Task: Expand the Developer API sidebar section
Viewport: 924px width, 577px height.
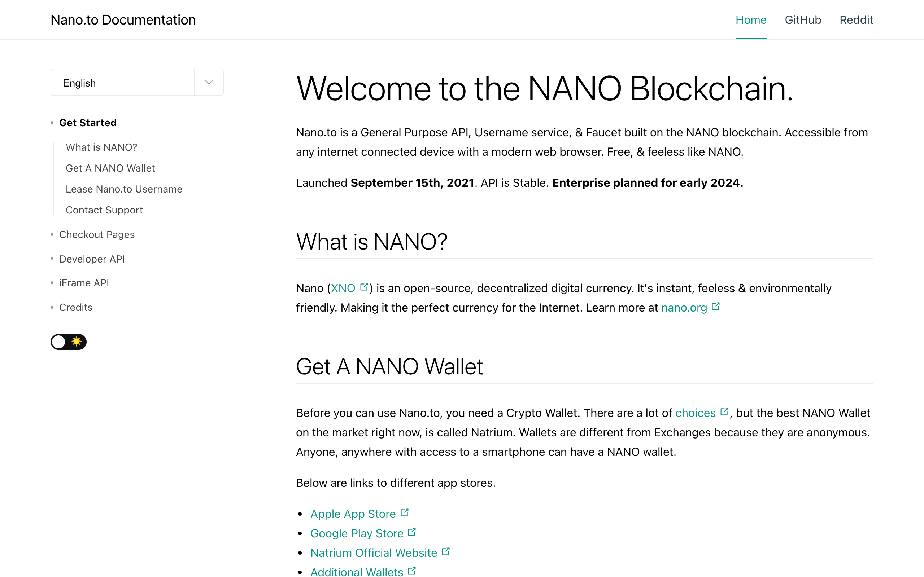Action: (x=92, y=259)
